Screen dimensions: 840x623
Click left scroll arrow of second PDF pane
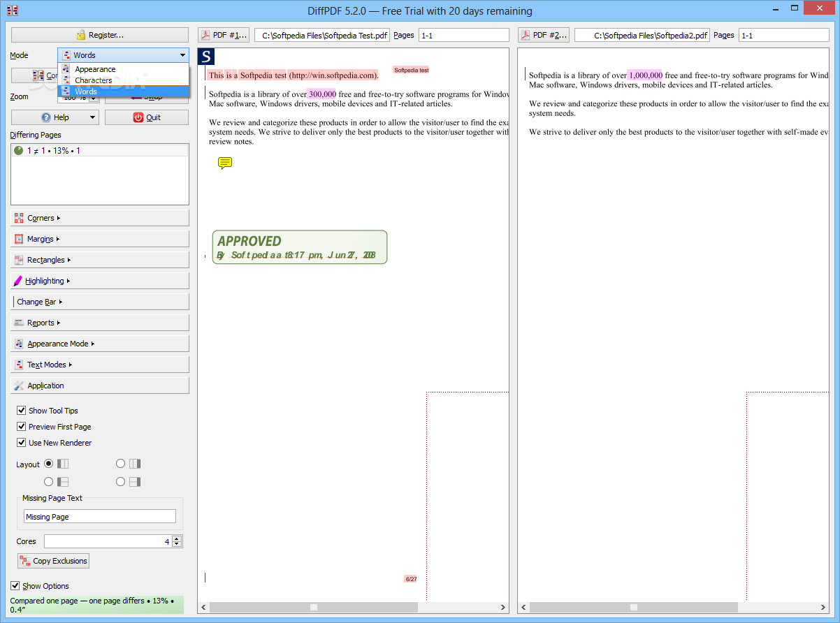[x=524, y=608]
